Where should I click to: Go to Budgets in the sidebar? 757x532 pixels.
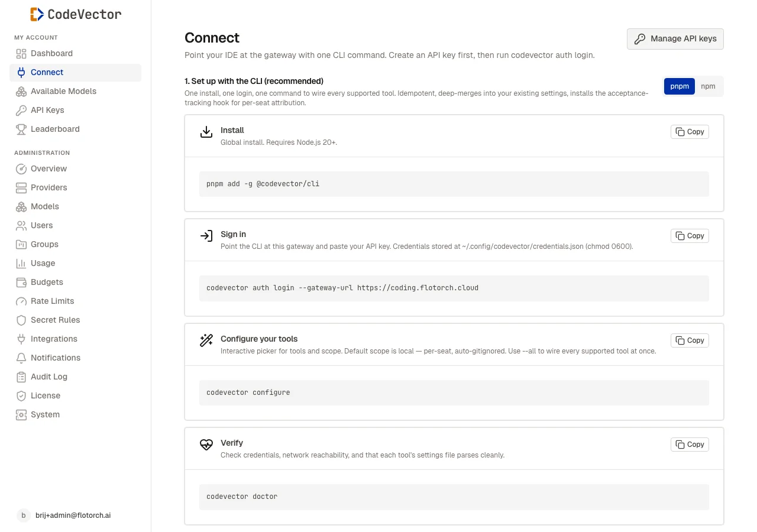76,283
